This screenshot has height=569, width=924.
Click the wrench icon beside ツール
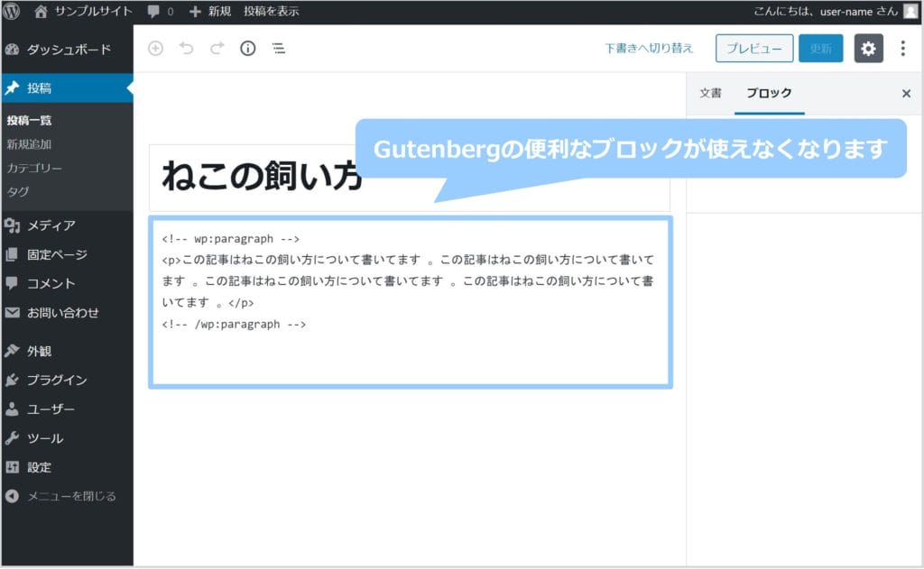[13, 438]
